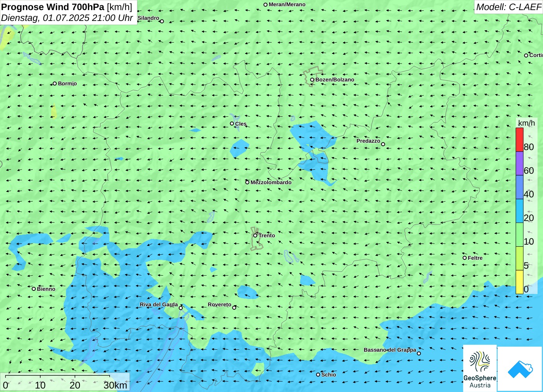Click the Mezzolombardo city marker

247,182
